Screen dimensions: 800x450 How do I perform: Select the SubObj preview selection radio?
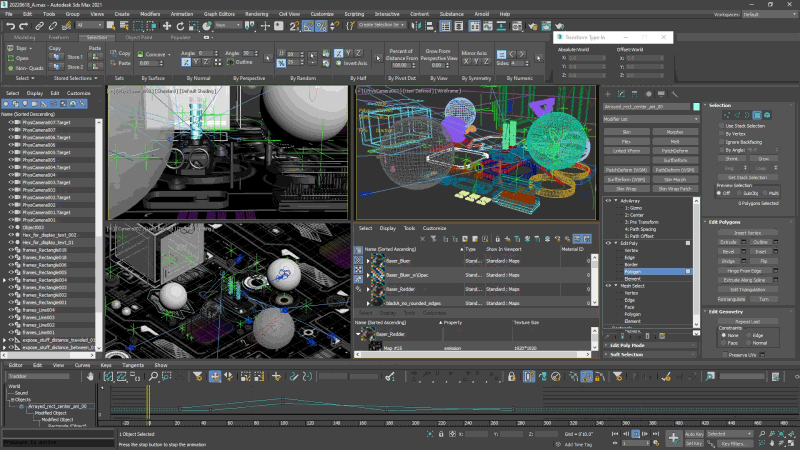point(739,193)
